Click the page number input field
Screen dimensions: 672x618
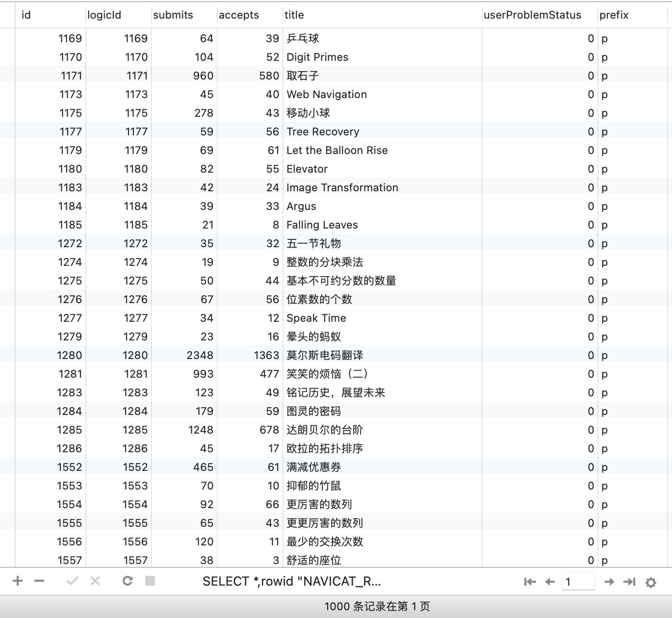(579, 582)
